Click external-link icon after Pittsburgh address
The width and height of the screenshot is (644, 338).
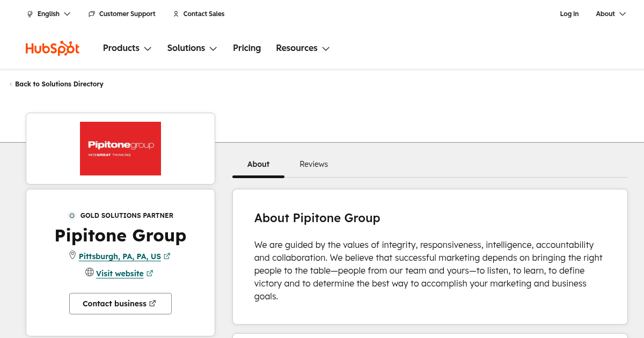point(167,256)
